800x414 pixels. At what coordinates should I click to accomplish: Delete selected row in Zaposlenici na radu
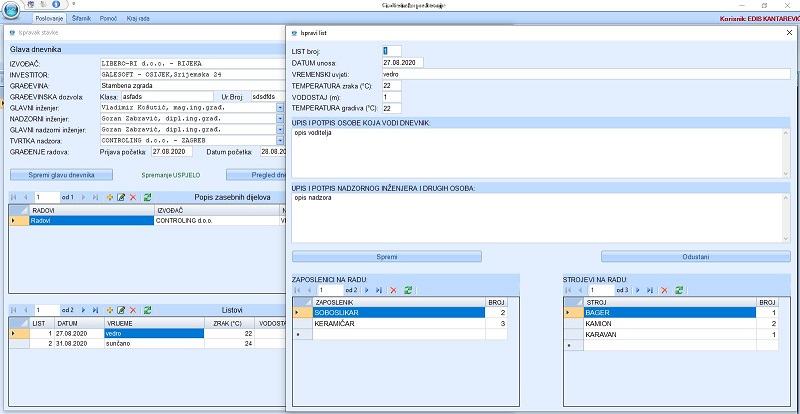point(393,289)
